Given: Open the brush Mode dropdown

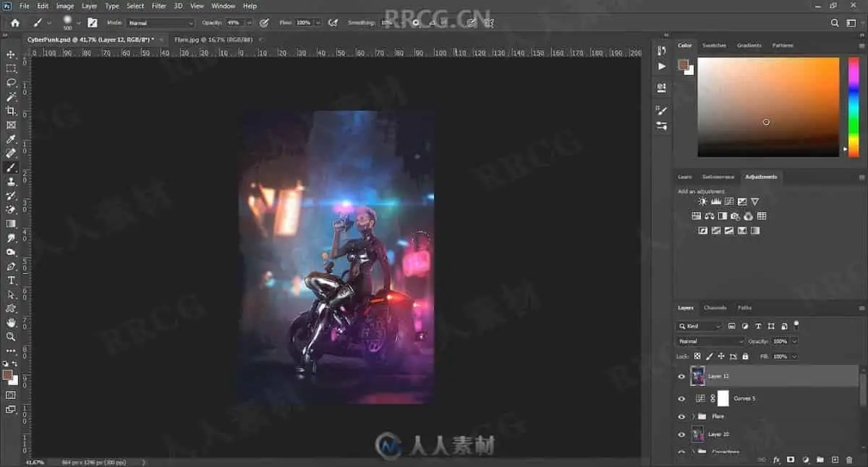Looking at the screenshot, I should [161, 23].
